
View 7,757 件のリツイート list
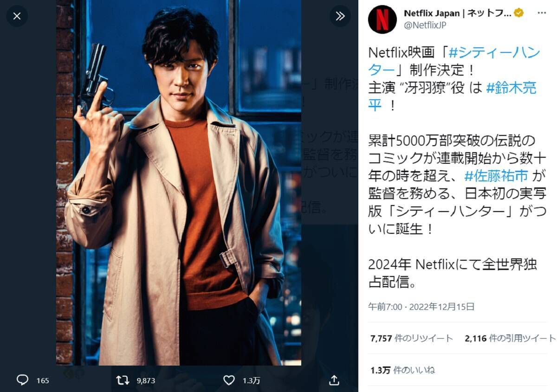click(412, 338)
